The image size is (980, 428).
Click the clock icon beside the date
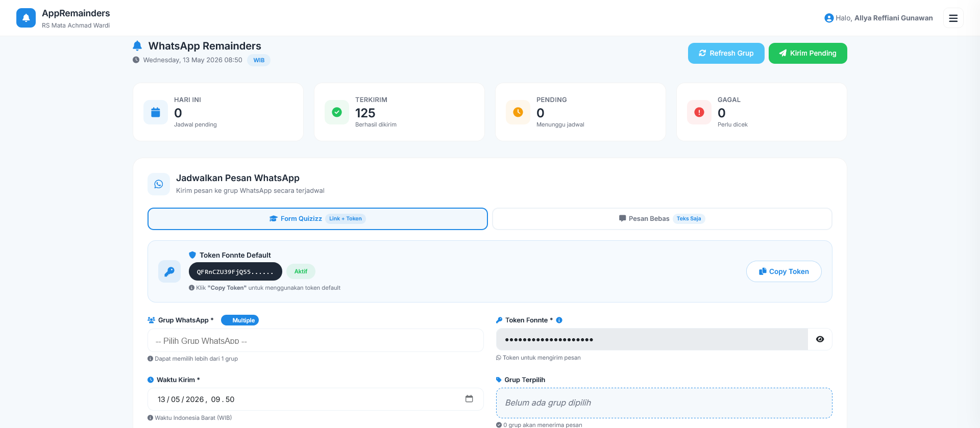136,60
